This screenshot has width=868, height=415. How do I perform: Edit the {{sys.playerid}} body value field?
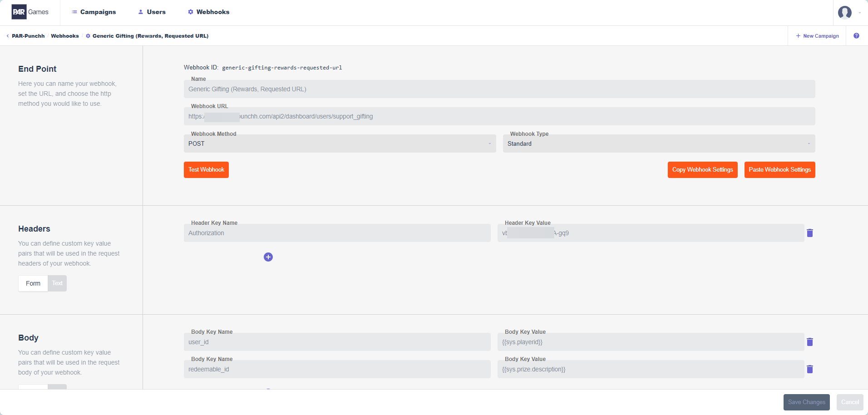coord(651,342)
